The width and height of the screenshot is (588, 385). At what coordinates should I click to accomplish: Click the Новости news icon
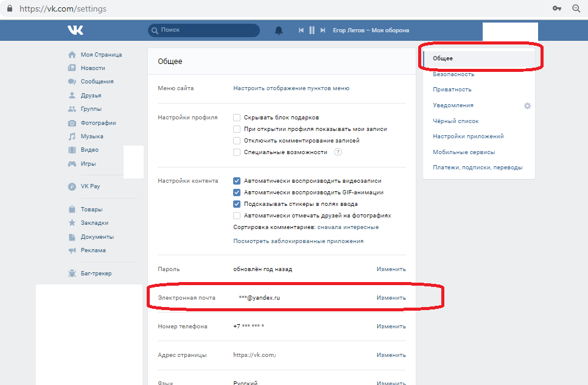click(x=72, y=68)
